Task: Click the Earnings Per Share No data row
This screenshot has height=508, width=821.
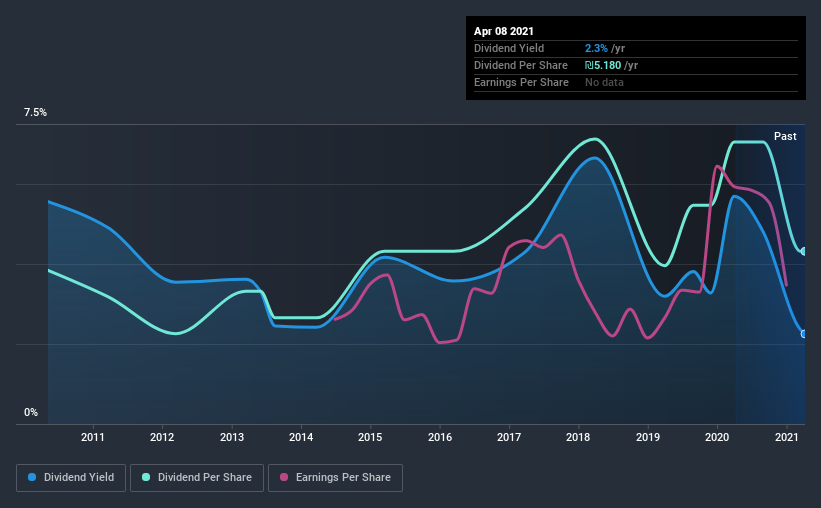Action: pos(636,82)
